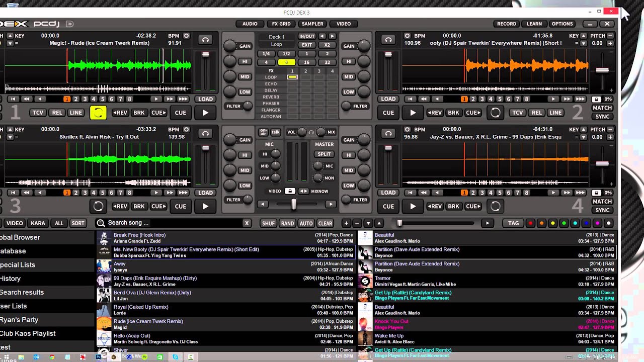This screenshot has width=644, height=362.
Task: Click MATCH on deck 4
Action: pyautogui.click(x=602, y=202)
